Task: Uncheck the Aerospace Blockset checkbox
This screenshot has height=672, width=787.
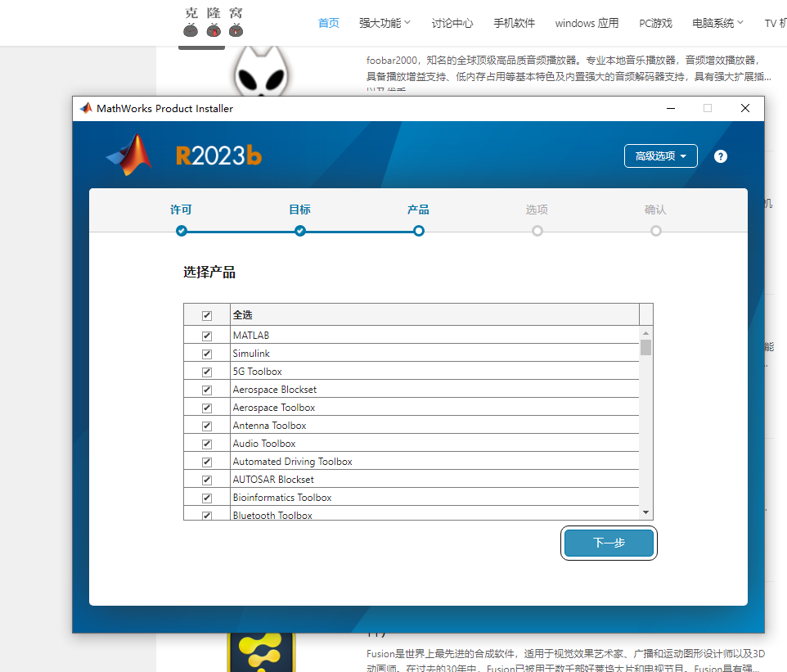Action: tap(207, 390)
